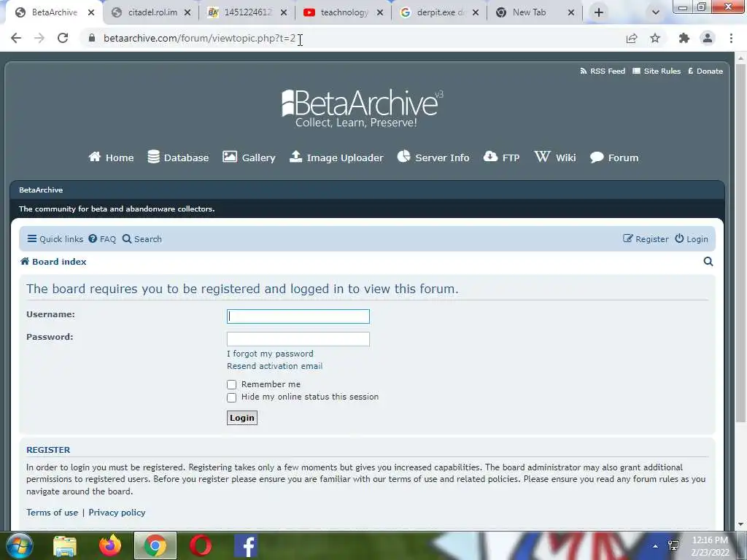Submit with the Login button
This screenshot has width=747, height=560.
242,418
